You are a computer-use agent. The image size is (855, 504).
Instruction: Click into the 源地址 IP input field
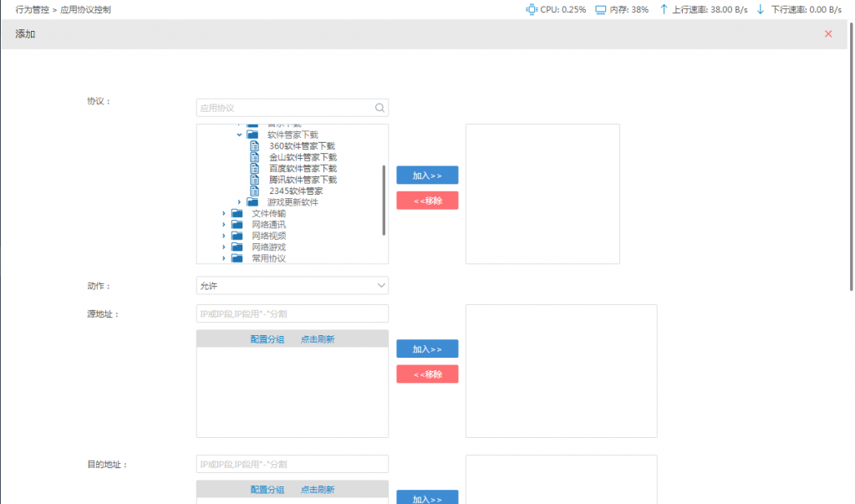tap(292, 313)
